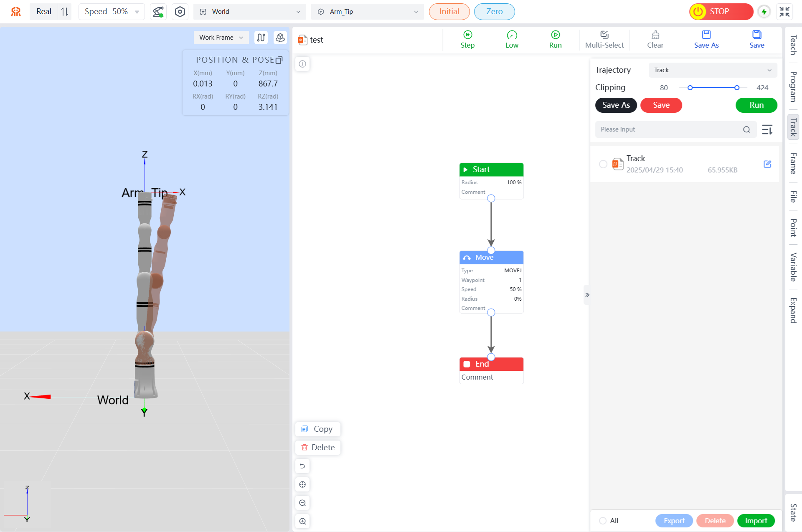Open the Variable side tab
802x532 pixels.
(x=793, y=267)
